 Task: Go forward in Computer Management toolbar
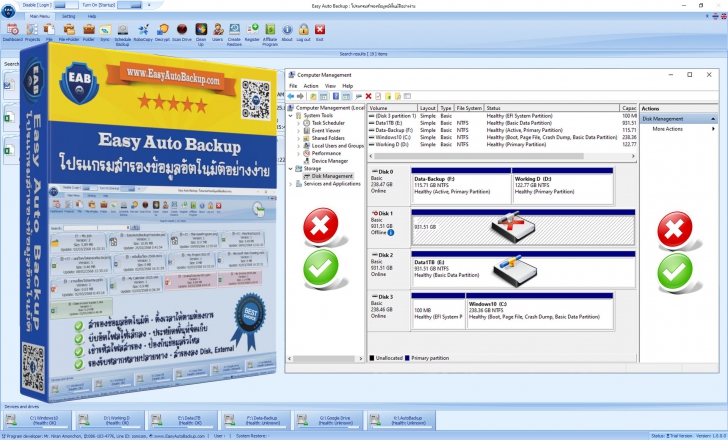tap(300, 96)
